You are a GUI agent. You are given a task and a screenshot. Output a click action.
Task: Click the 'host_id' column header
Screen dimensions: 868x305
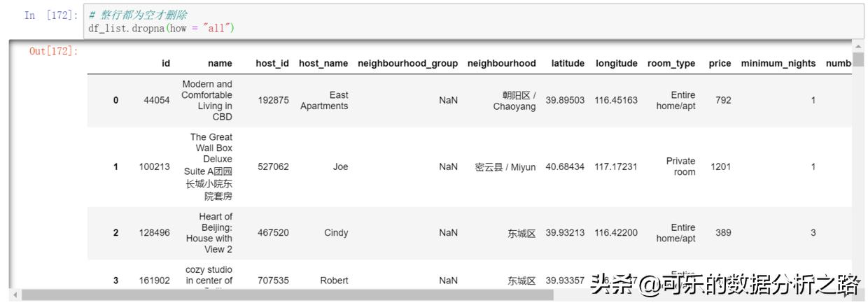(272, 63)
